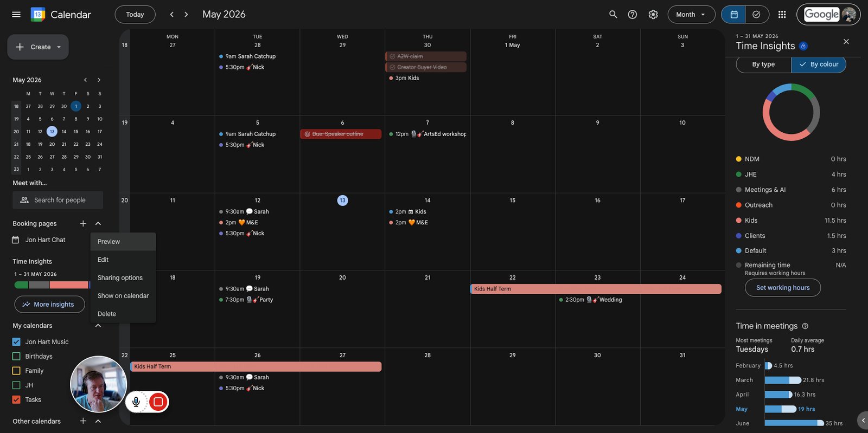Go to previous month arrow in header
868x433 pixels.
pyautogui.click(x=171, y=15)
